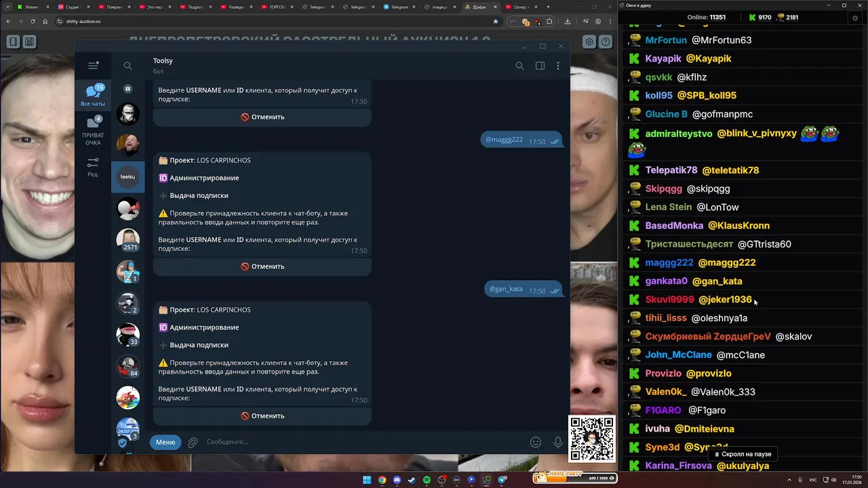Click the microphone voice message icon

pyautogui.click(x=557, y=442)
